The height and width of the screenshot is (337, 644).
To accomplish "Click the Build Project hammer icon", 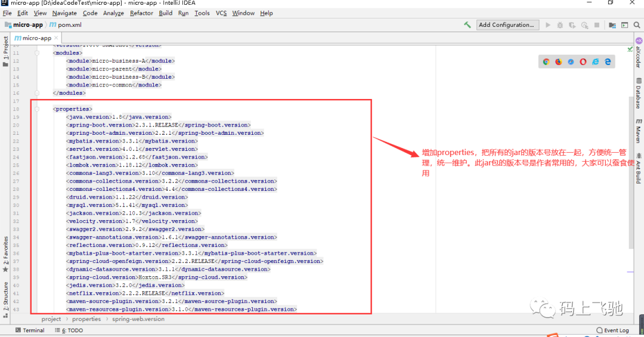I will point(467,24).
